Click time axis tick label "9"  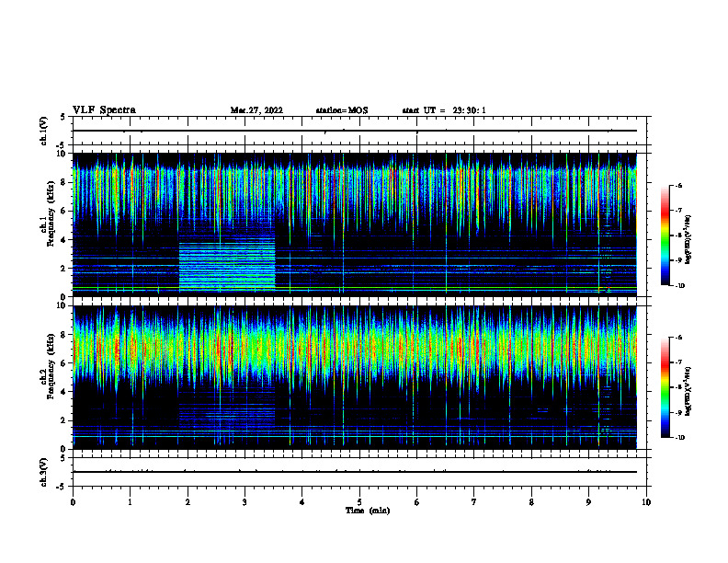coord(588,502)
